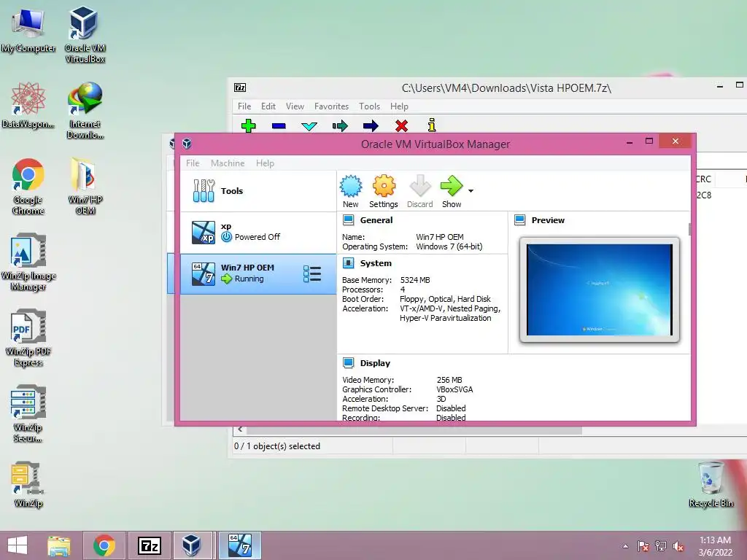The height and width of the screenshot is (560, 747).
Task: Open Oracle VM VirtualBox desktop shortcut
Action: pos(85,35)
